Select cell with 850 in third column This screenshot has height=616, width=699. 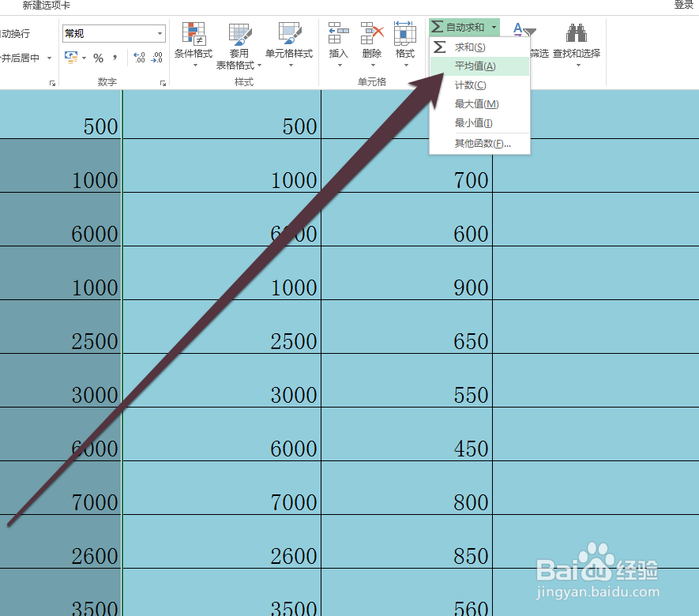tap(407, 542)
